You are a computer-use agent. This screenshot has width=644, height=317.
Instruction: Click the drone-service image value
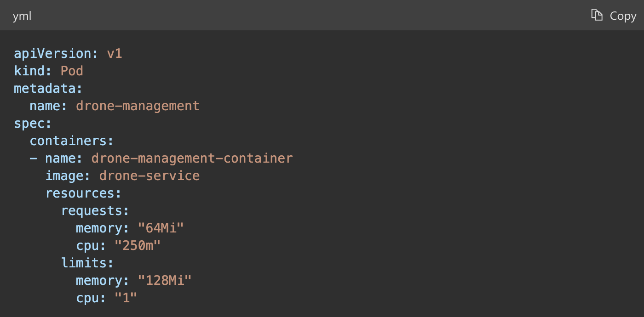pos(149,176)
